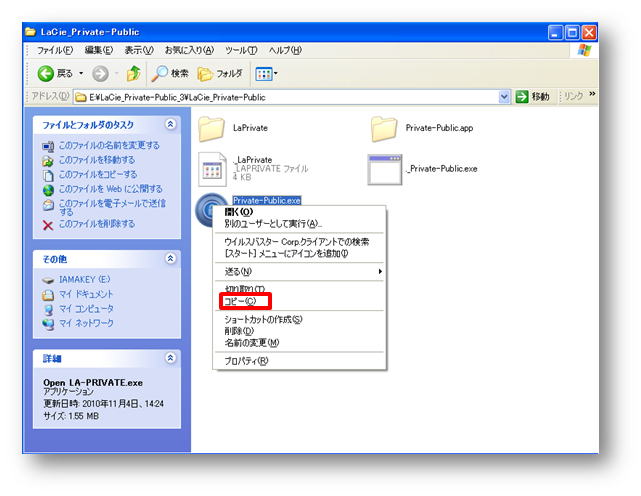Choose 開く(O) in the context menu

(x=299, y=212)
